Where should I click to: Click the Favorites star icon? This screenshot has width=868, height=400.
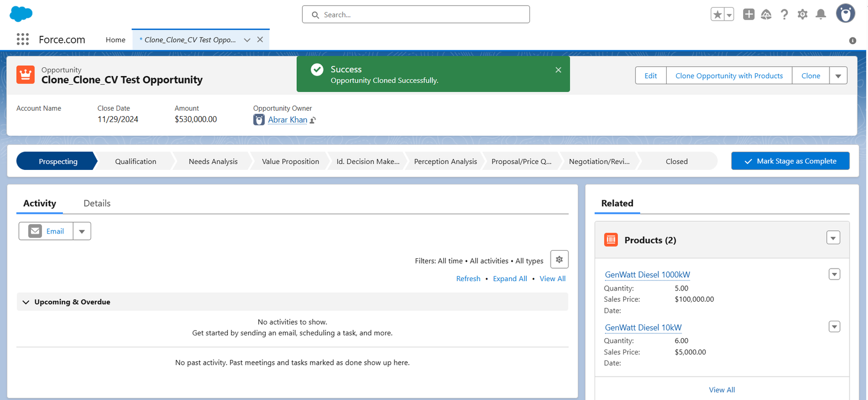(x=717, y=15)
